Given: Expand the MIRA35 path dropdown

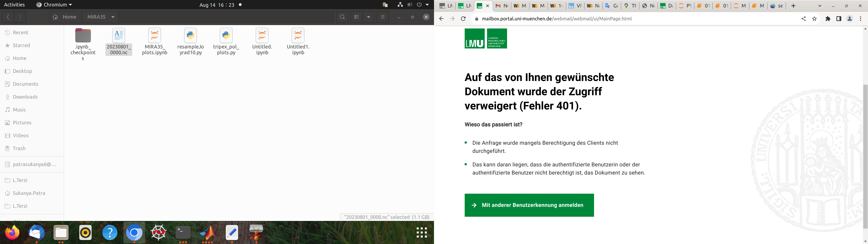Looking at the screenshot, I should (113, 17).
